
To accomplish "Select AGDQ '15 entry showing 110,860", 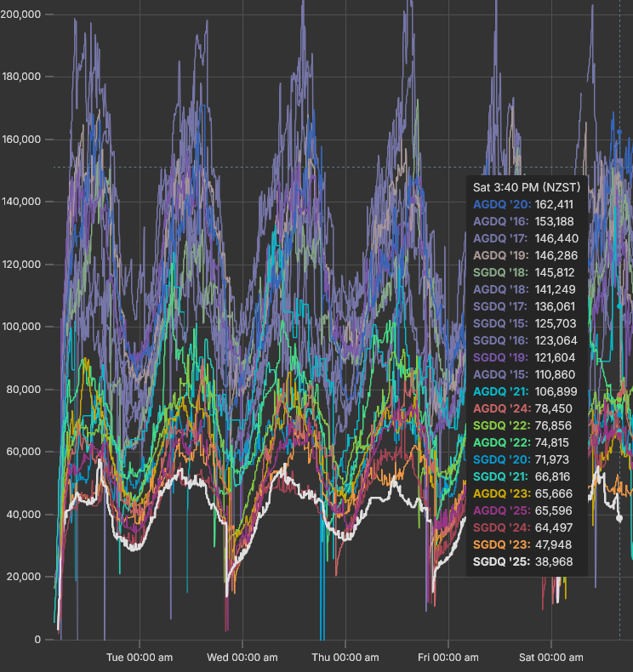I will coord(524,374).
